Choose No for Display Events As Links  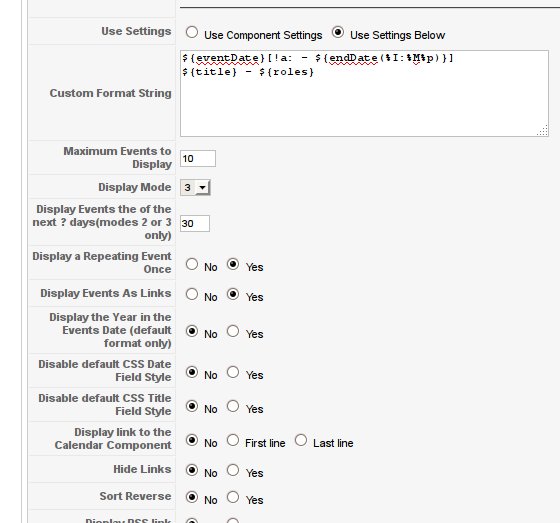[192, 294]
